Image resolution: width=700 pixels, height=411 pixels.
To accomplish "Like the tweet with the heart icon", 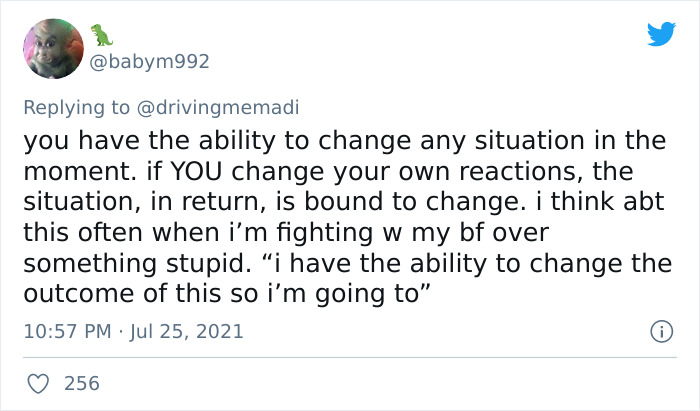I will tap(37, 382).
